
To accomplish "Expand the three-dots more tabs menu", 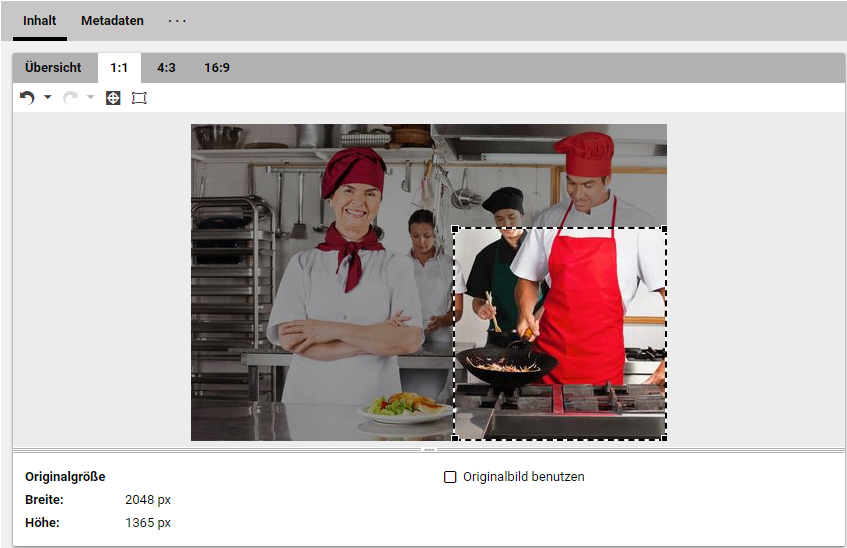I will coord(177,21).
